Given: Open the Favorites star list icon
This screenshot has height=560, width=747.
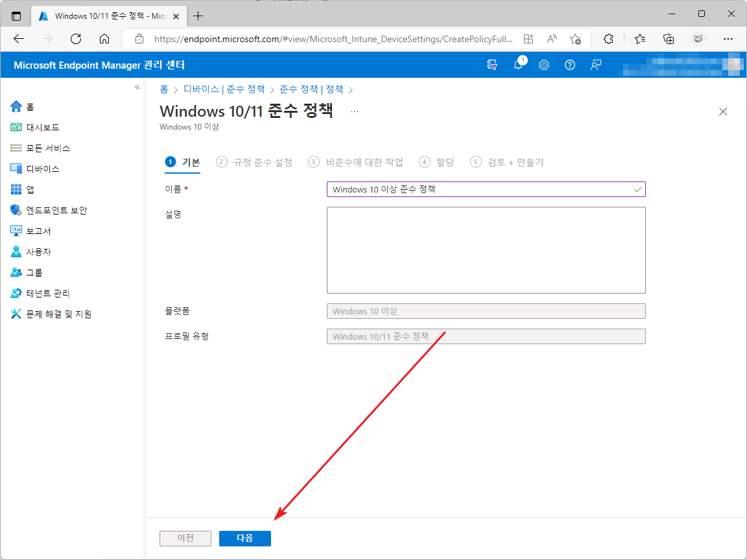Looking at the screenshot, I should click(640, 39).
